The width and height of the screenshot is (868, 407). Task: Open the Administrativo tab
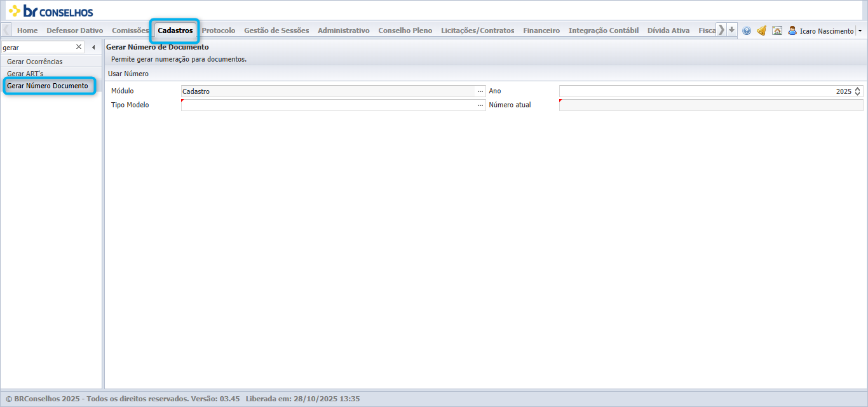(344, 30)
